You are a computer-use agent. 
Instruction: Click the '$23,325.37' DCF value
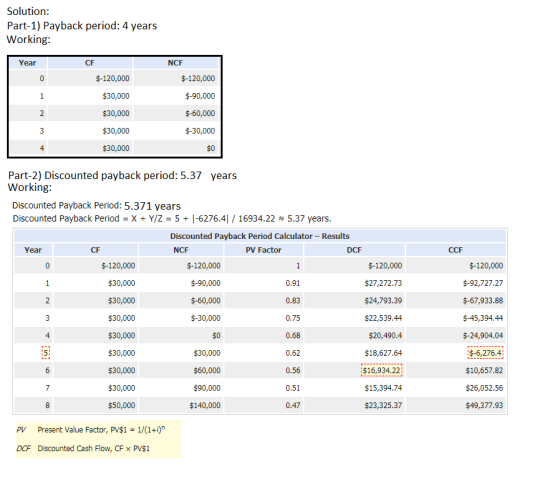[x=383, y=405]
